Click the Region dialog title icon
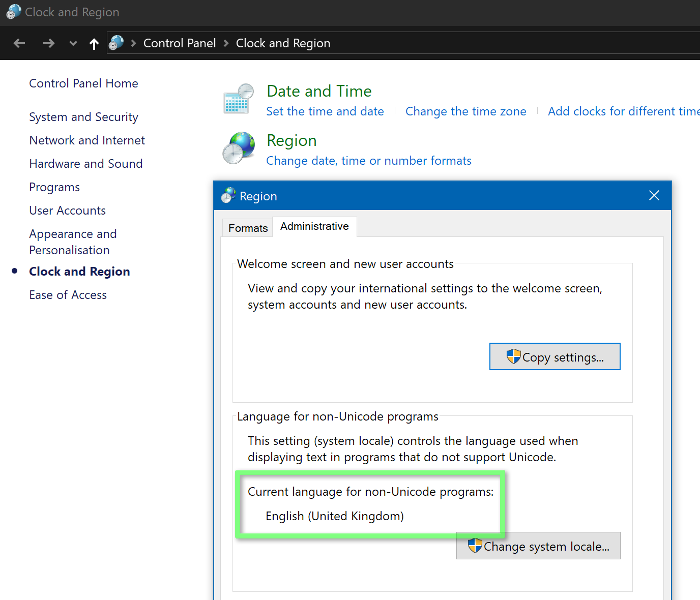 (228, 195)
